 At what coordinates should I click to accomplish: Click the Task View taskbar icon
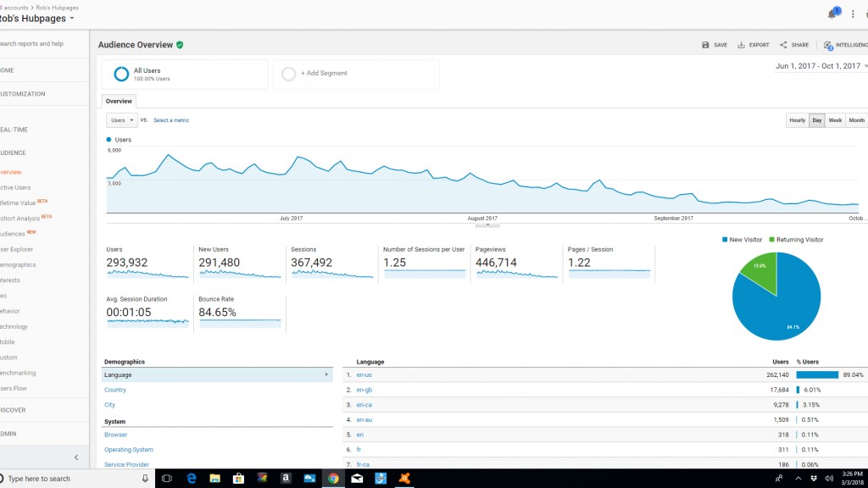(x=167, y=479)
